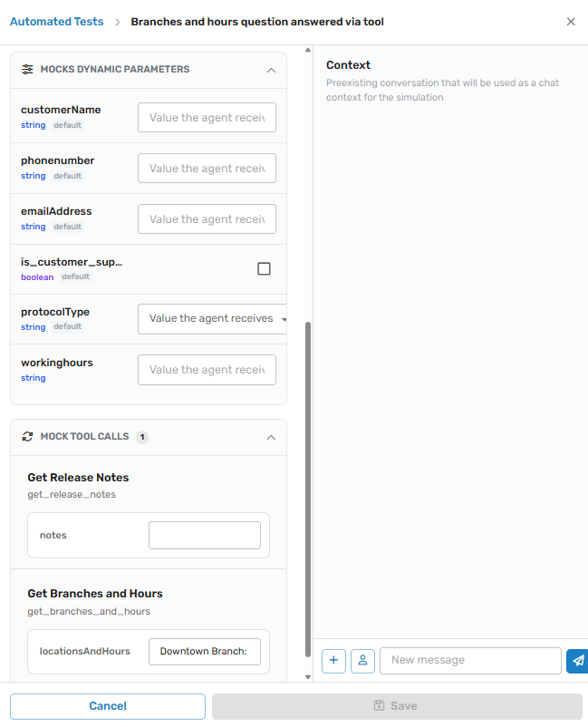588x727 pixels.
Task: Click the scroll down arrow on the panel
Action: (x=308, y=677)
